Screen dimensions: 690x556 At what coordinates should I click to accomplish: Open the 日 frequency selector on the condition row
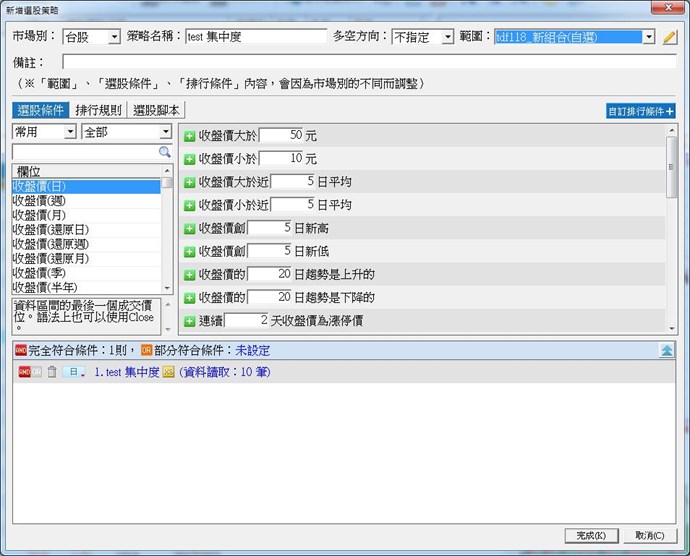coord(75,372)
